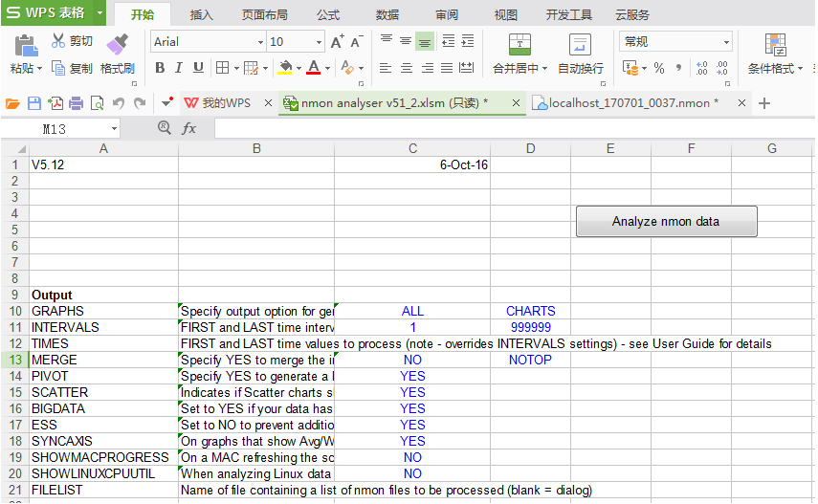
Task: Open font color dropdown arrow
Action: pos(327,68)
